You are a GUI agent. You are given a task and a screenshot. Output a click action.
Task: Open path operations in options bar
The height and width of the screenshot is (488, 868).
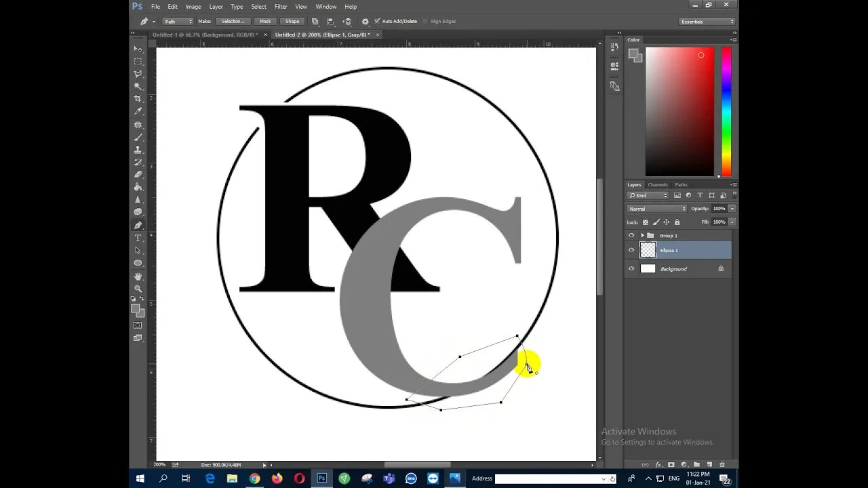(315, 22)
